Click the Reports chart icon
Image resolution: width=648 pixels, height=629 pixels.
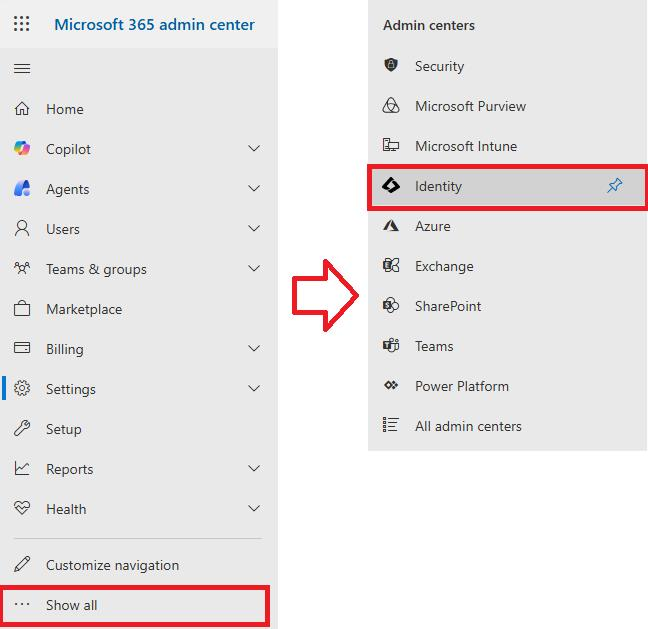[22, 468]
